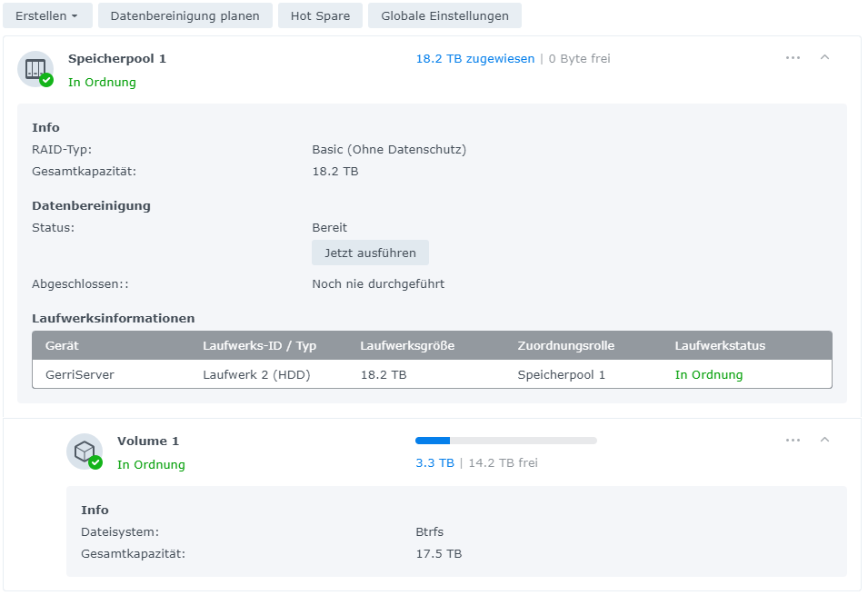
Task: Click In Ordnung drive status cell
Action: 709,374
